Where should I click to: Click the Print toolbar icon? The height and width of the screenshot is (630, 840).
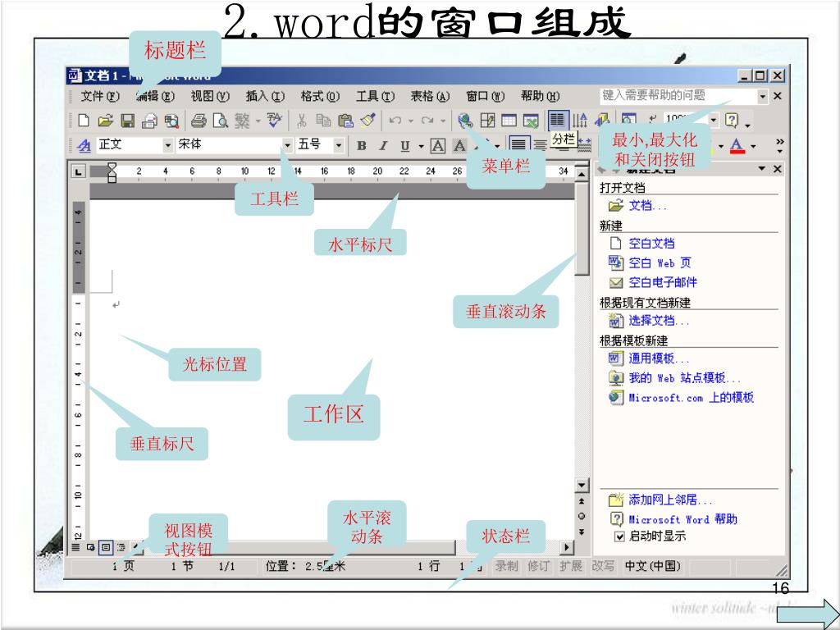199,121
